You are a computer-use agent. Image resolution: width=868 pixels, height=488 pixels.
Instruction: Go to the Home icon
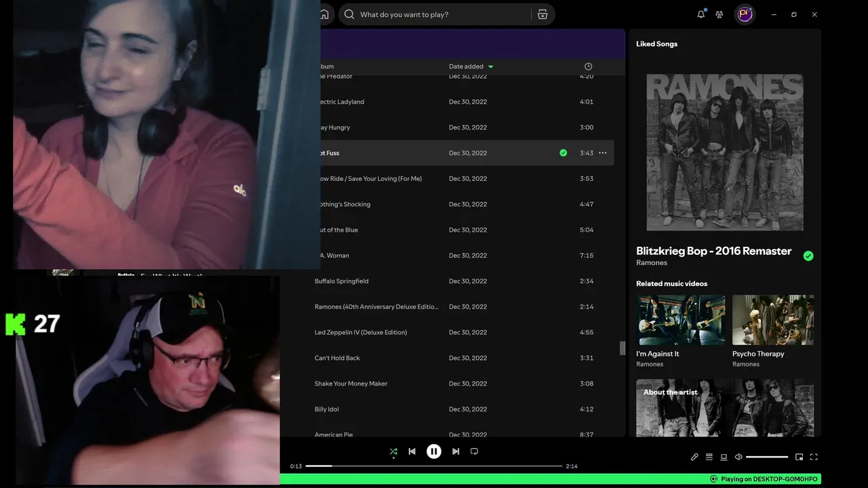(324, 14)
